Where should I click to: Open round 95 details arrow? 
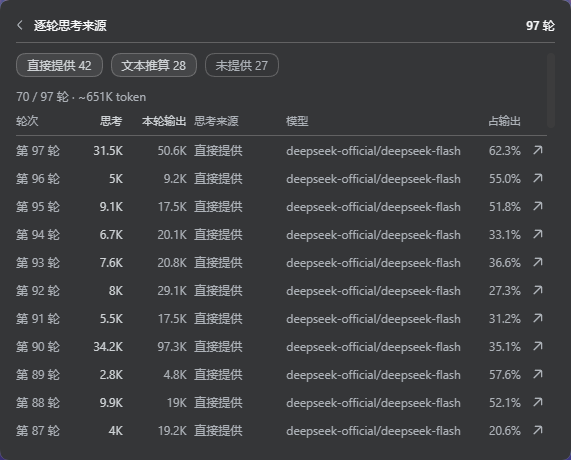point(538,206)
